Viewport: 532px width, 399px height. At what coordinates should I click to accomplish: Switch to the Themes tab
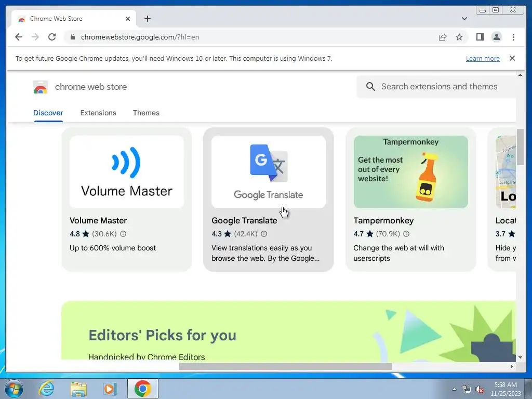click(x=146, y=113)
